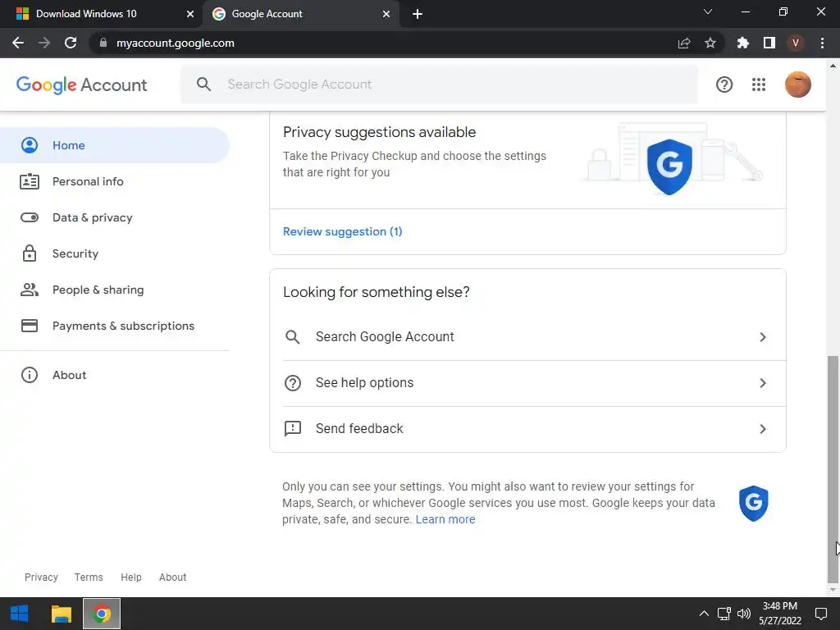Click the Chrome icon in the taskbar

click(x=102, y=614)
